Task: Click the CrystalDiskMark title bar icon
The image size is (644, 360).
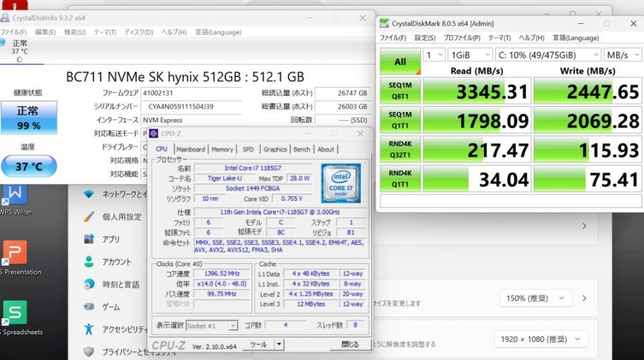Action: [384, 23]
